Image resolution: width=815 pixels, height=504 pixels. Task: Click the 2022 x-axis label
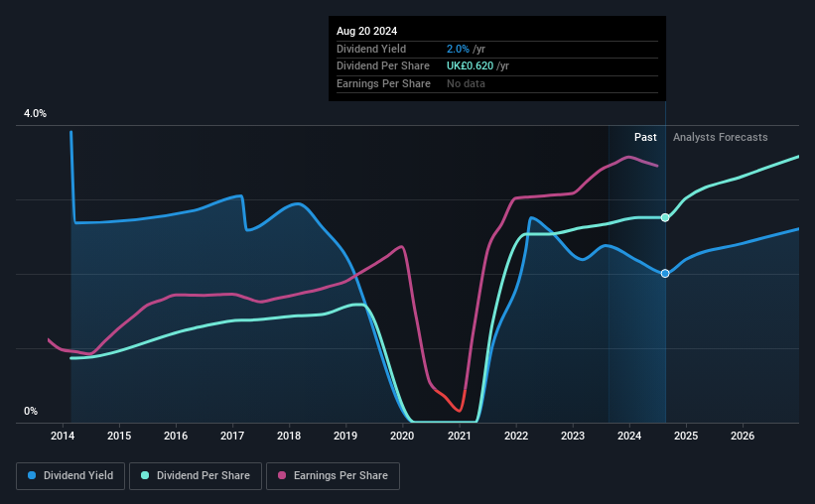coord(516,436)
